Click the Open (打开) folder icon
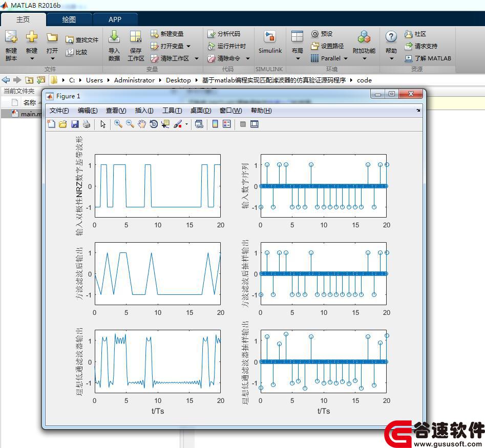 52,38
